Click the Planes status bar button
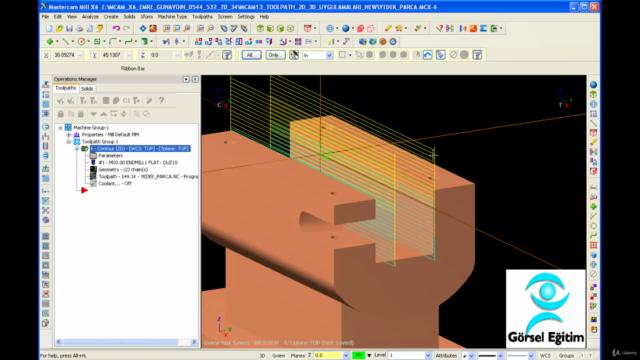Image resolution: width=640 pixels, height=360 pixels. tap(298, 356)
